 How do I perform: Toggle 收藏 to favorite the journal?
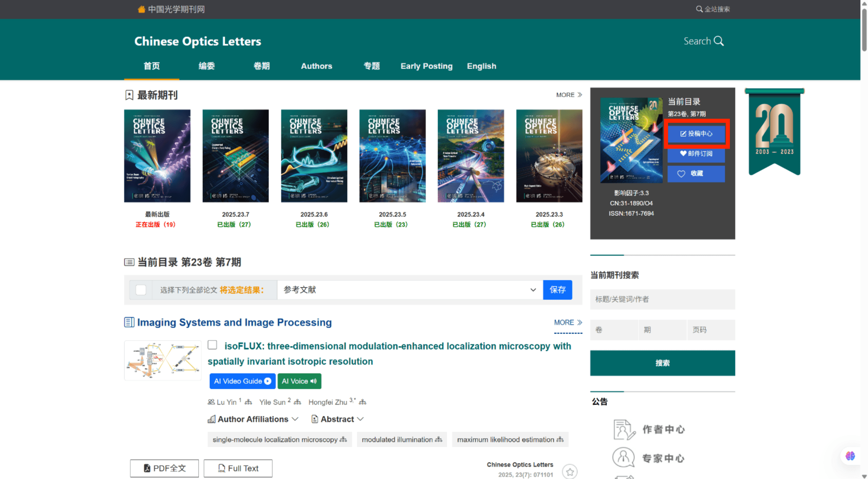pos(696,173)
